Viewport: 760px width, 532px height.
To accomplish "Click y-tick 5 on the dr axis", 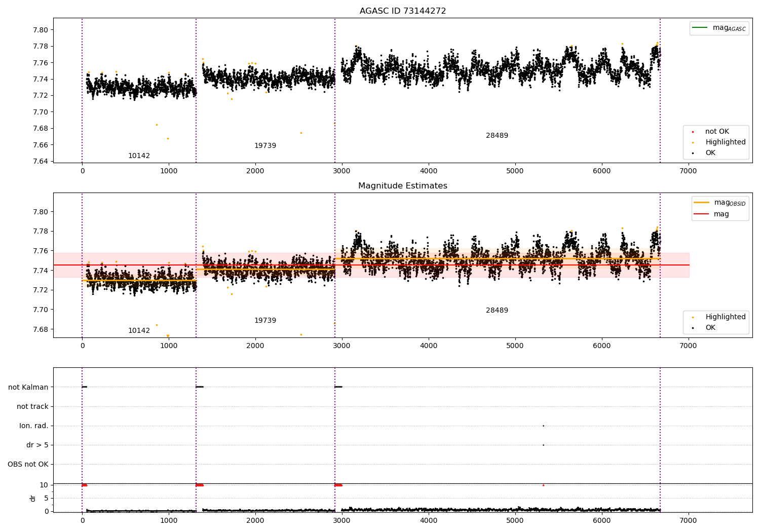I will click(x=46, y=498).
